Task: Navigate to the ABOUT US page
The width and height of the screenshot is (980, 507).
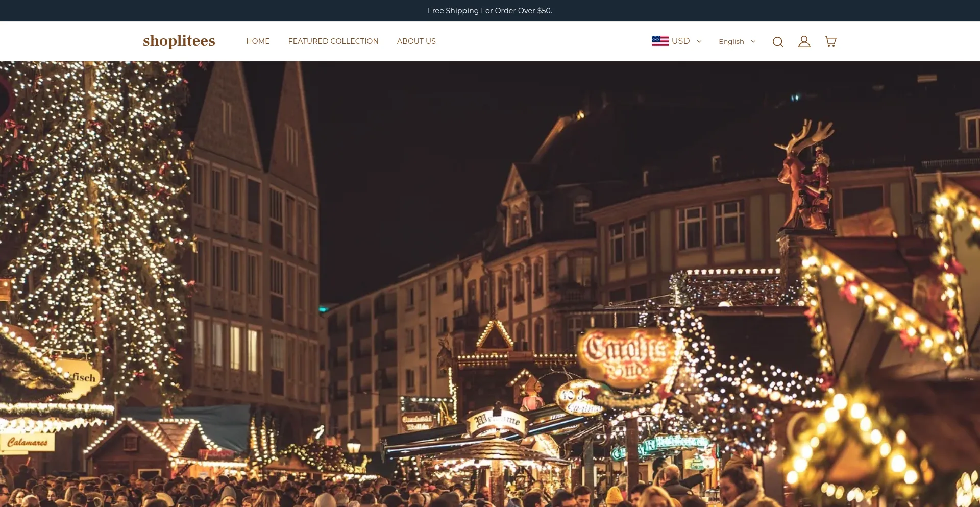Action: (x=416, y=41)
